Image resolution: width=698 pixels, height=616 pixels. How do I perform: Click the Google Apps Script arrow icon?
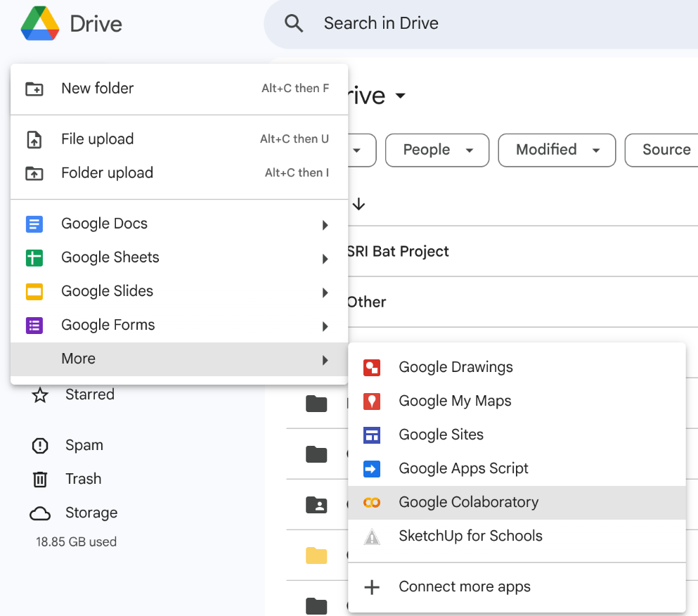[x=372, y=468]
